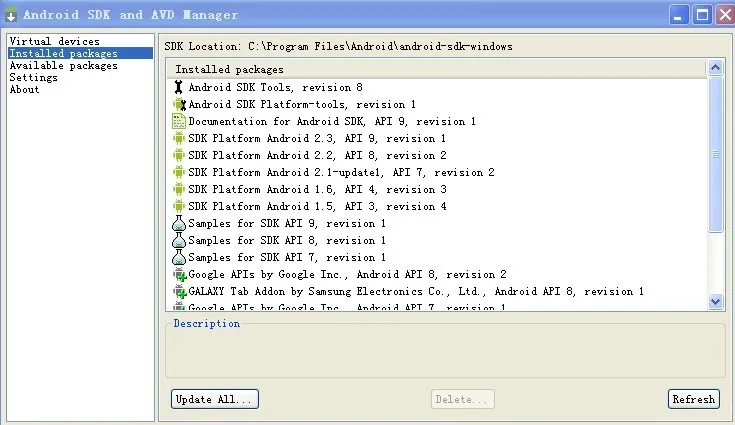
Task: Select 'Samples for SDK API 7, revision 1'
Action: pyautogui.click(x=287, y=257)
